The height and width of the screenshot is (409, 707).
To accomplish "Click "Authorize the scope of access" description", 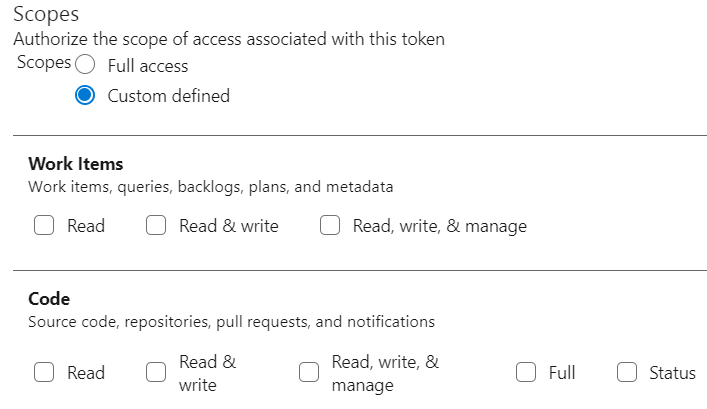I will pyautogui.click(x=228, y=40).
